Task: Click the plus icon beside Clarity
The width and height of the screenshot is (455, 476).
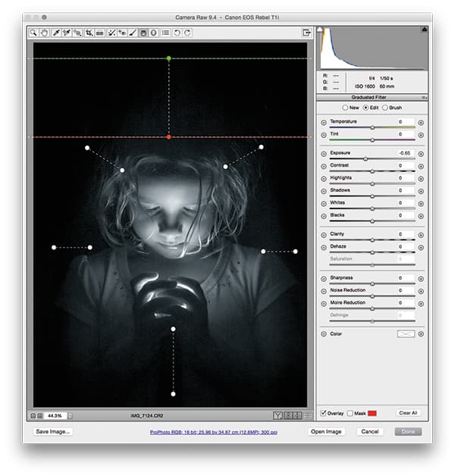Action: pos(421,235)
